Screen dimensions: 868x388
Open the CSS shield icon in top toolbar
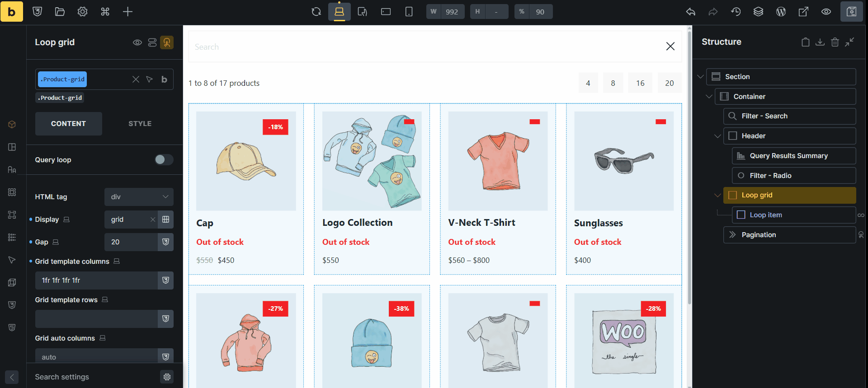[x=38, y=12]
